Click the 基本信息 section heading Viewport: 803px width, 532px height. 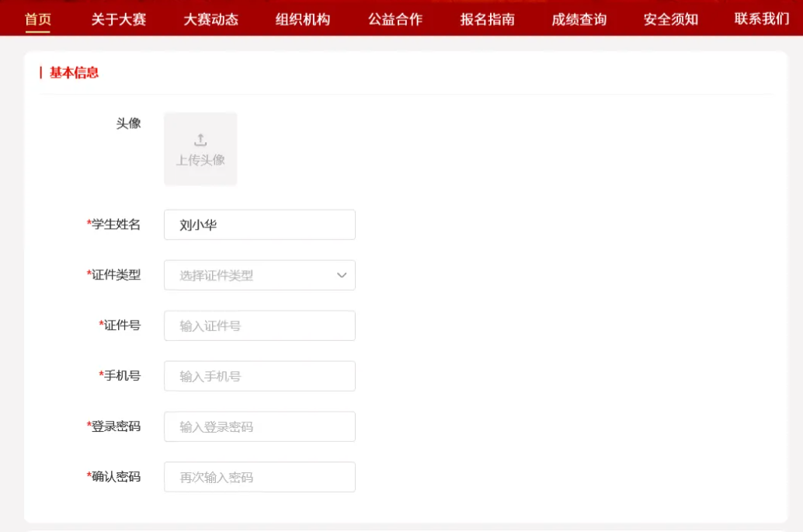(x=74, y=73)
